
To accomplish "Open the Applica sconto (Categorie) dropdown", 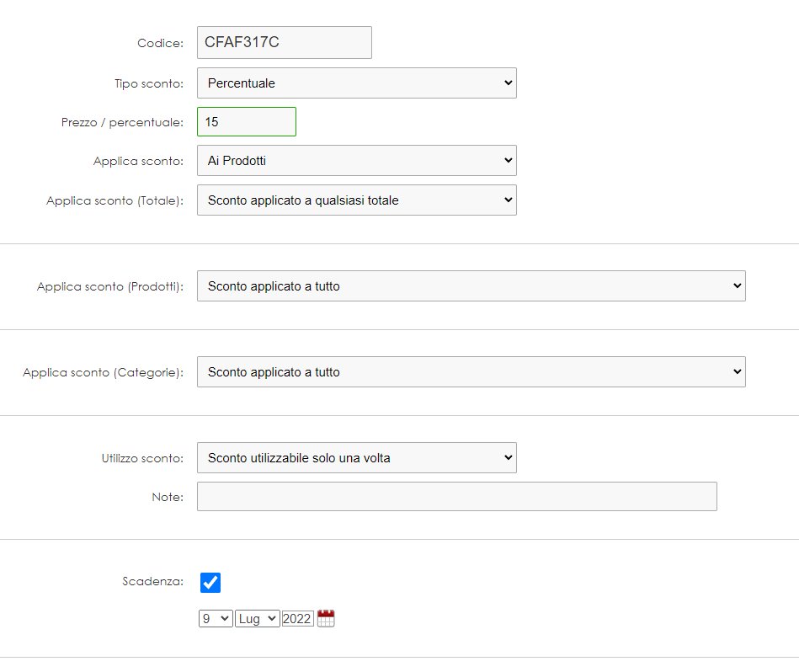I will (471, 372).
